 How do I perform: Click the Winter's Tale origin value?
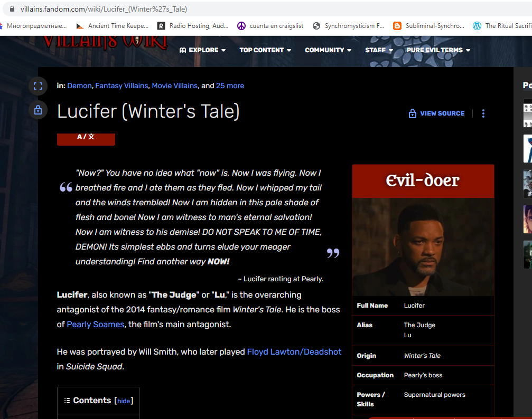422,356
